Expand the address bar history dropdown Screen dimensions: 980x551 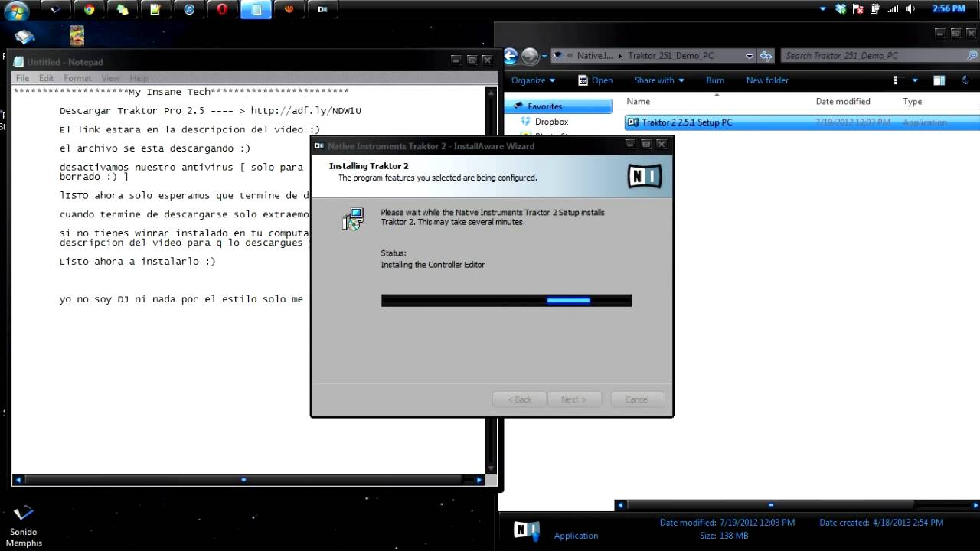point(750,56)
